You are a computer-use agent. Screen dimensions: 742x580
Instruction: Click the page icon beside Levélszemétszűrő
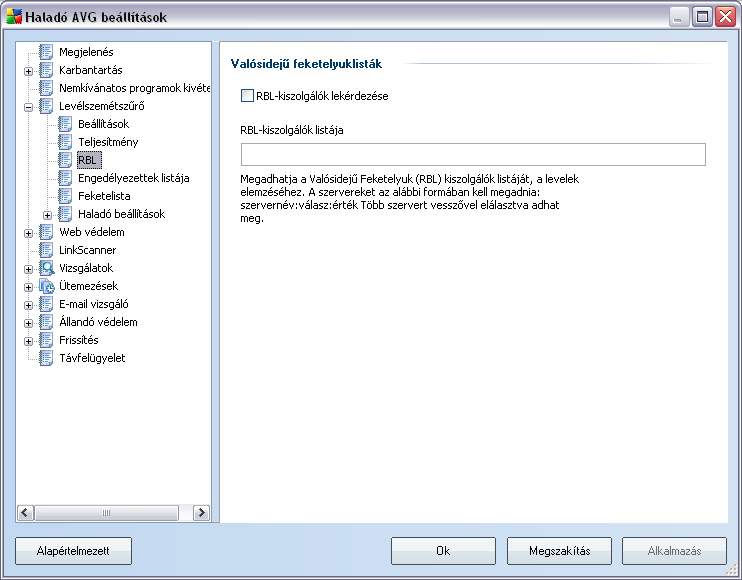[x=46, y=105]
